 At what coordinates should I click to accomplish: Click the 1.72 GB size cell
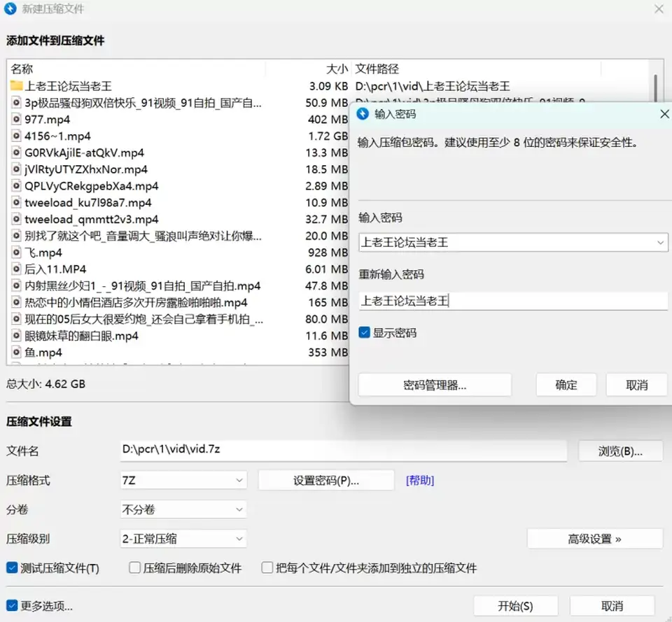(328, 136)
